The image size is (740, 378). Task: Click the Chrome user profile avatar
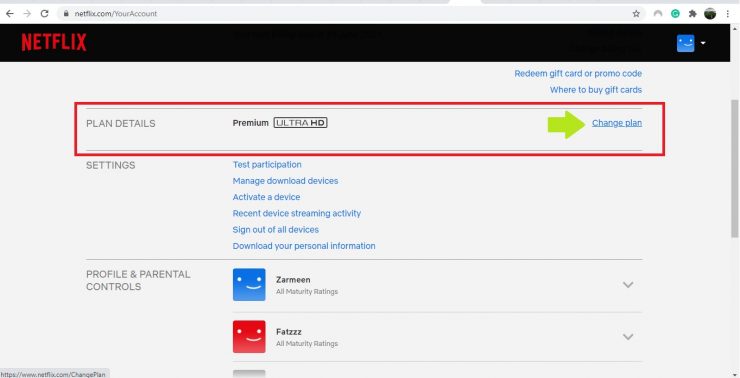(710, 14)
